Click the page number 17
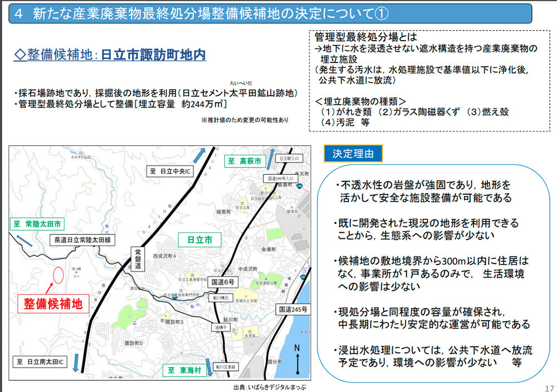This screenshot has height=392, width=557. click(549, 388)
